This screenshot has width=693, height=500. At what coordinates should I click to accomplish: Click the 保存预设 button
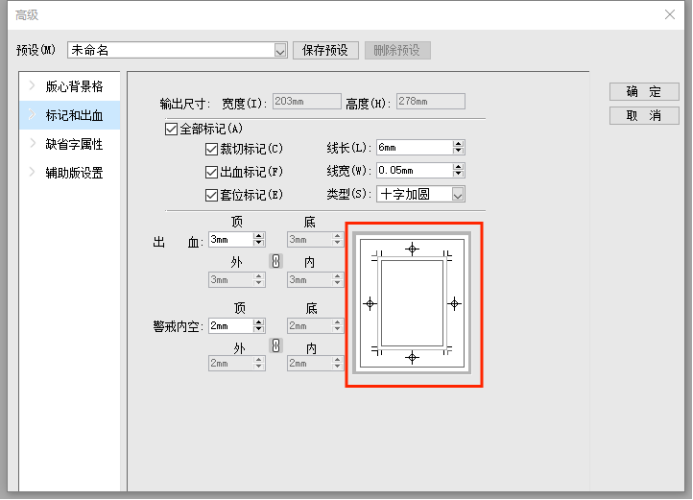[x=326, y=50]
